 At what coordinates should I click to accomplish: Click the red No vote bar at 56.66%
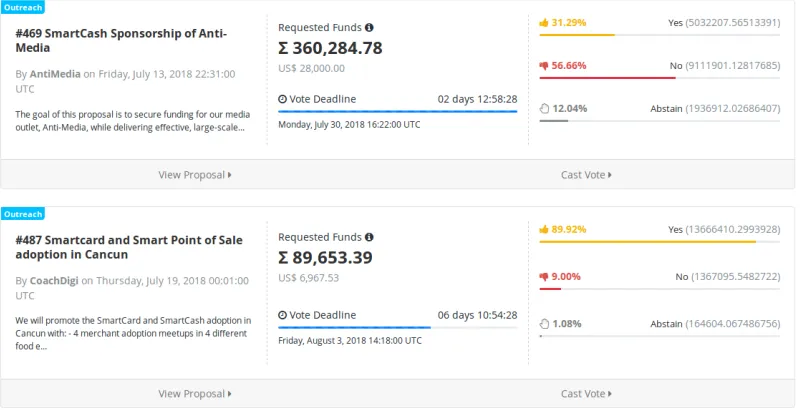(608, 78)
